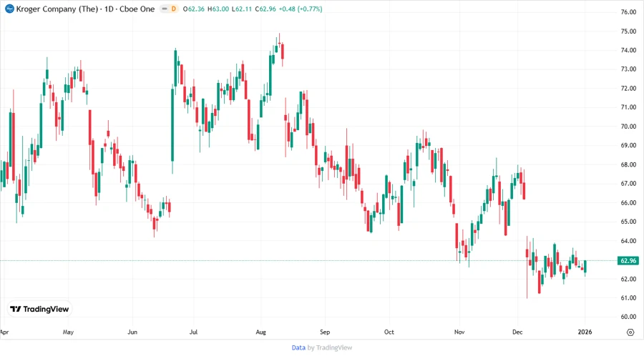Click the 2026 label on time axis
Screen dimensions: 644x356
click(585, 332)
